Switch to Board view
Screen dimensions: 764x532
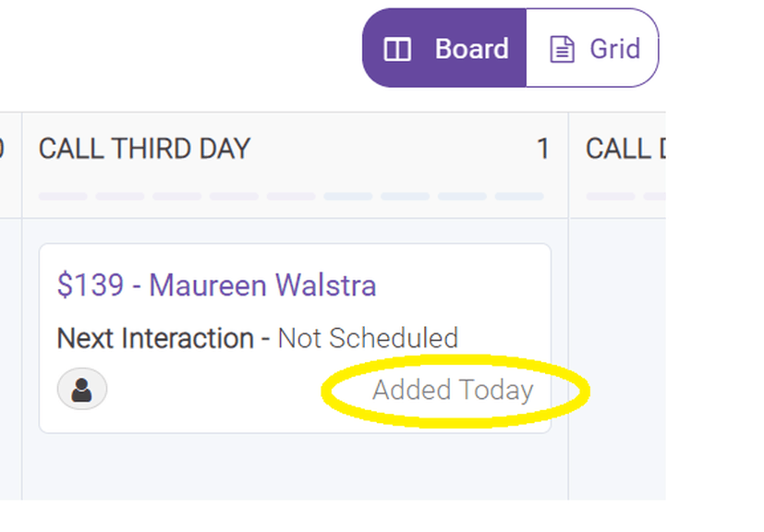(444, 48)
